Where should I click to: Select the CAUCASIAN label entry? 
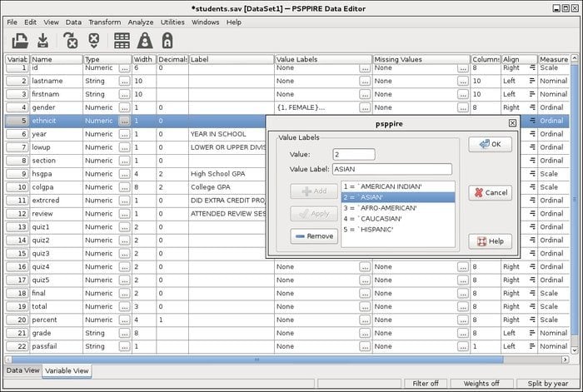398,219
